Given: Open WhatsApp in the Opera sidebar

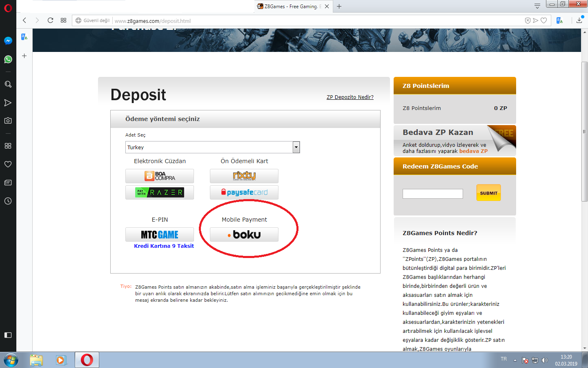Looking at the screenshot, I should tap(8, 59).
